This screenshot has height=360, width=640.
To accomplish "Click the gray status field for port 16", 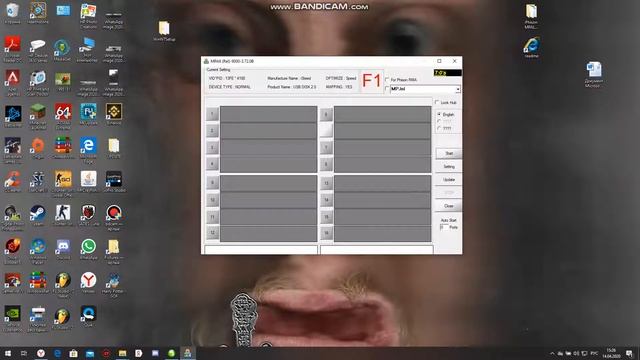I will tap(382, 233).
